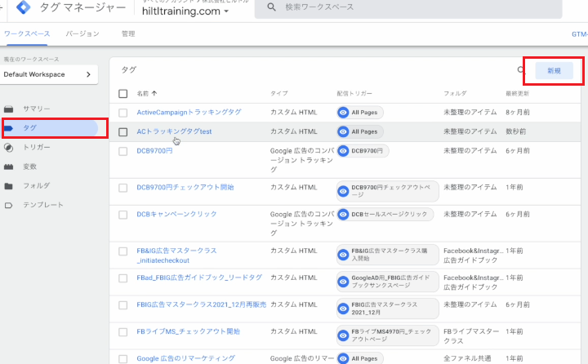Click the FBライブMS4970円_チェックアウトページ trigger chip
The height and width of the screenshot is (364, 588).
[x=387, y=335]
